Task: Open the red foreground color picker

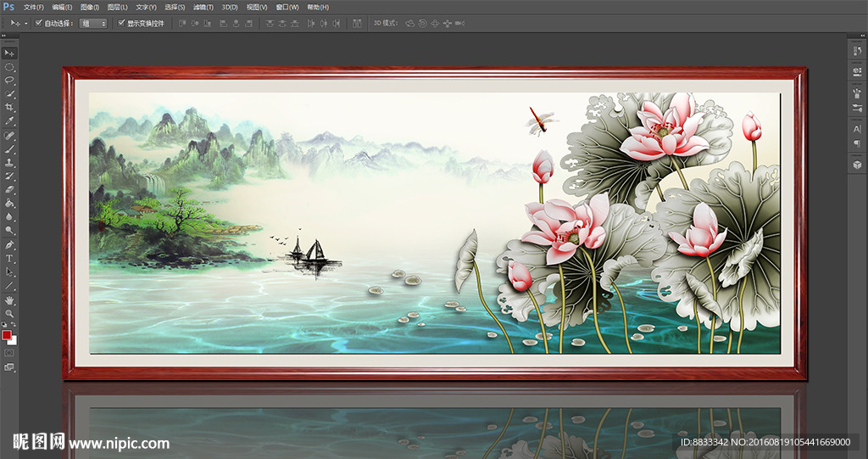Action: [x=6, y=334]
